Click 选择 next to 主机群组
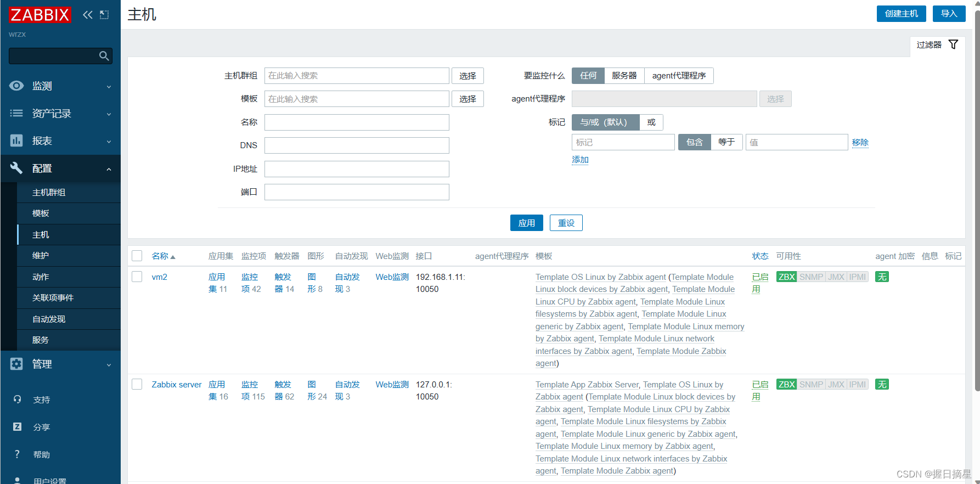 tap(468, 76)
